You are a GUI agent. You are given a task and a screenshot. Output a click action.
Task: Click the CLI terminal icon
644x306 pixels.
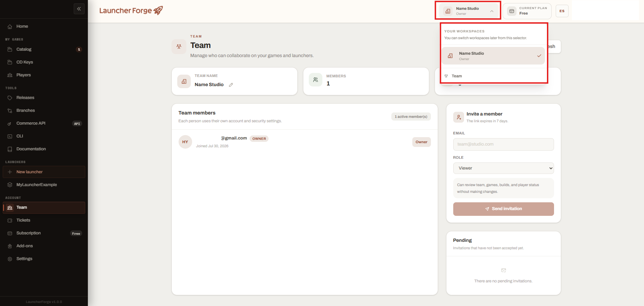(x=10, y=136)
